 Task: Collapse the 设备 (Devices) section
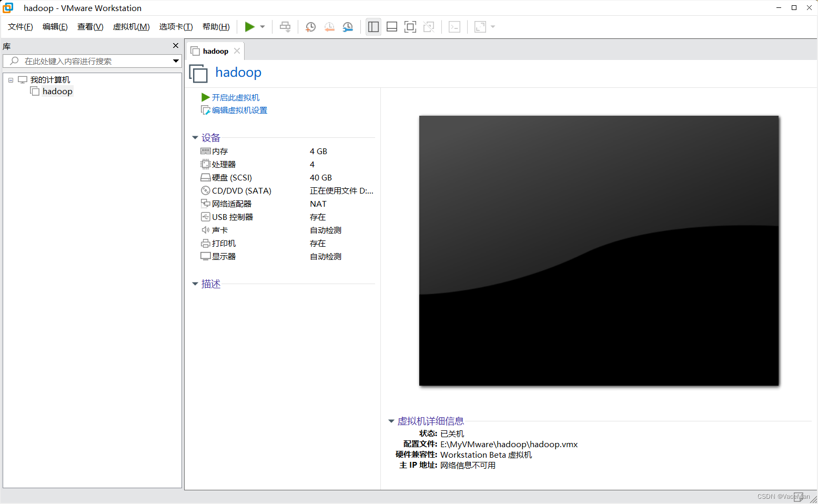click(195, 137)
